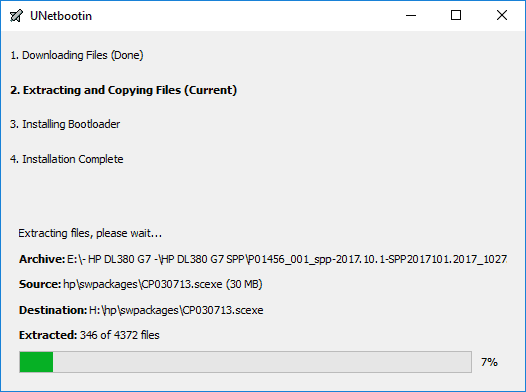Click the Extracted 346 of 4372 files text
The image size is (526, 392).
pos(89,335)
